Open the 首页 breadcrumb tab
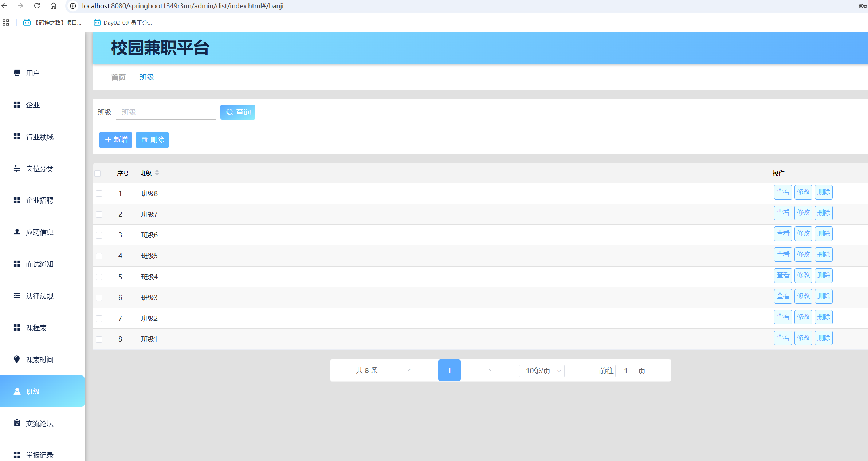This screenshot has height=461, width=868. click(x=118, y=77)
